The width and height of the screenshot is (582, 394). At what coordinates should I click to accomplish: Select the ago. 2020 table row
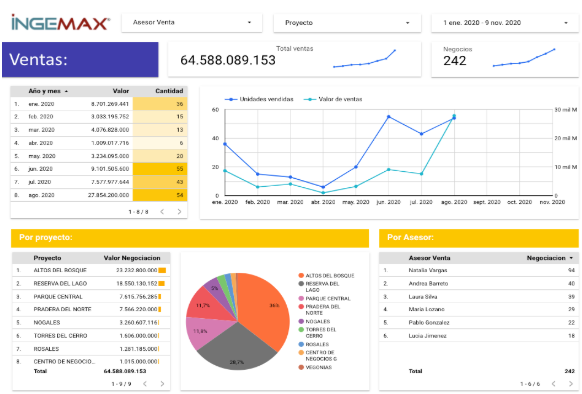pyautogui.click(x=99, y=195)
